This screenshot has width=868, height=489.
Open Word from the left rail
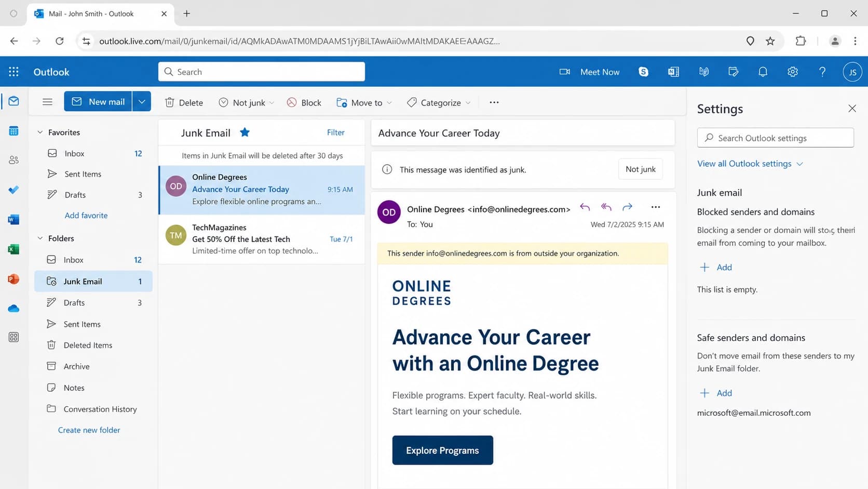(x=14, y=219)
